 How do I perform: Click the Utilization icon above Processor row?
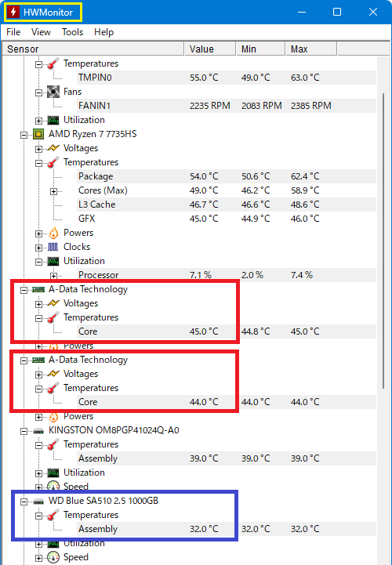click(53, 261)
